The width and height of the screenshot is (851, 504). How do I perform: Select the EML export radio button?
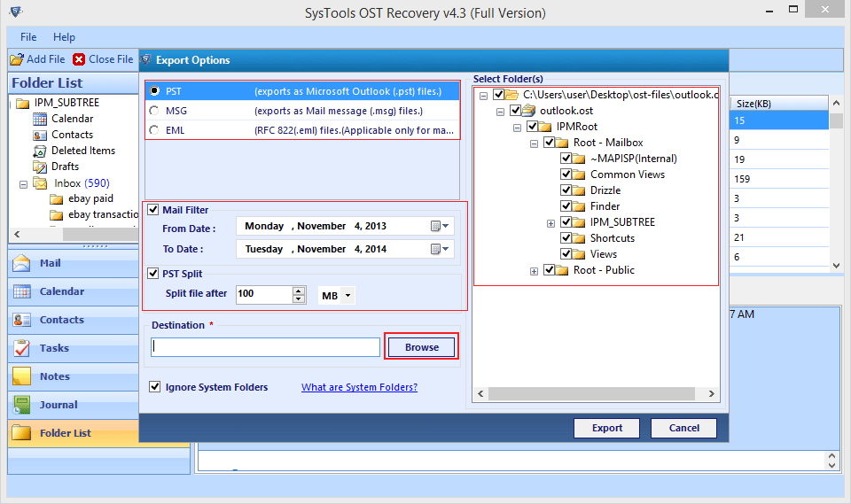(x=154, y=130)
